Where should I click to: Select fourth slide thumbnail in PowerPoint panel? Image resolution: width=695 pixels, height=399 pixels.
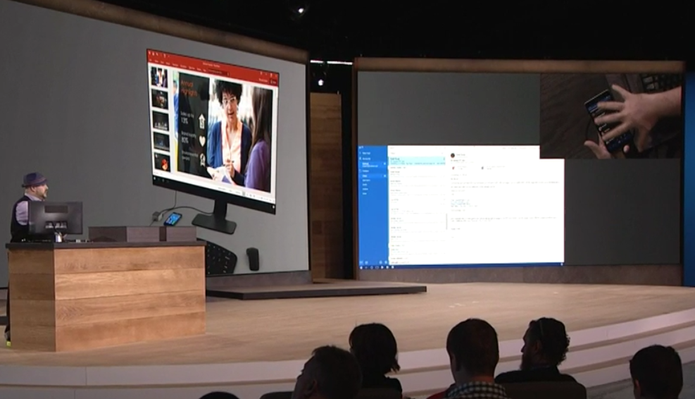[x=161, y=141]
